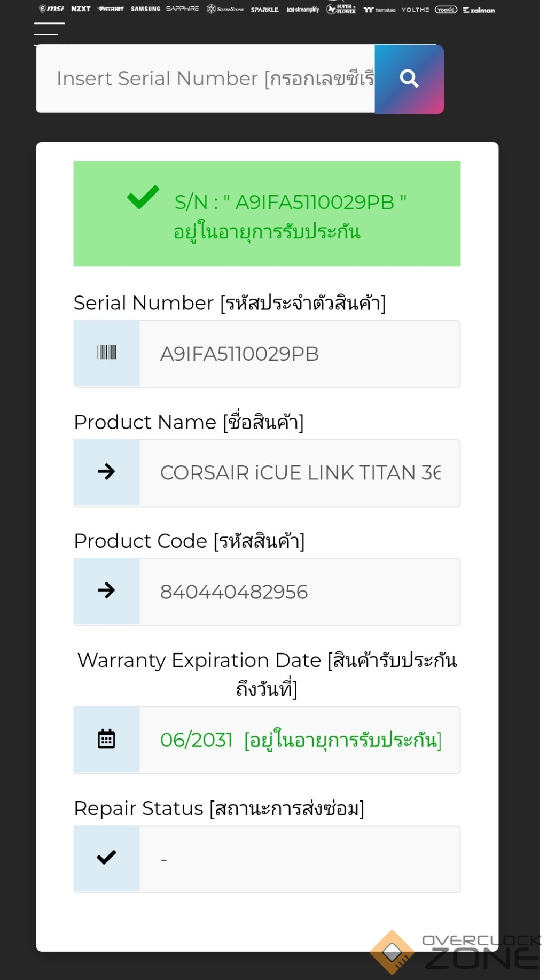
Task: Click the Super Flower logo
Action: coord(341,9)
